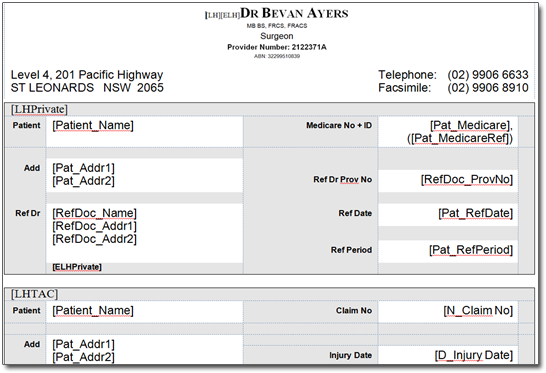Select the [LHPrivate] section tag
This screenshot has height=373, width=546.
pyautogui.click(x=39, y=109)
